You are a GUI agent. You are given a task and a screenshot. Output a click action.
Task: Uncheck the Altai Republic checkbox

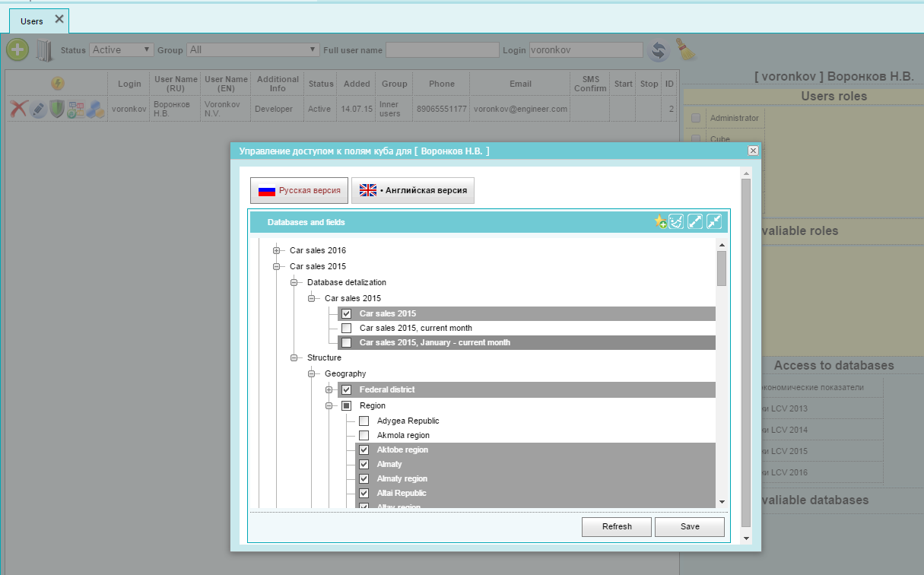[x=364, y=493]
